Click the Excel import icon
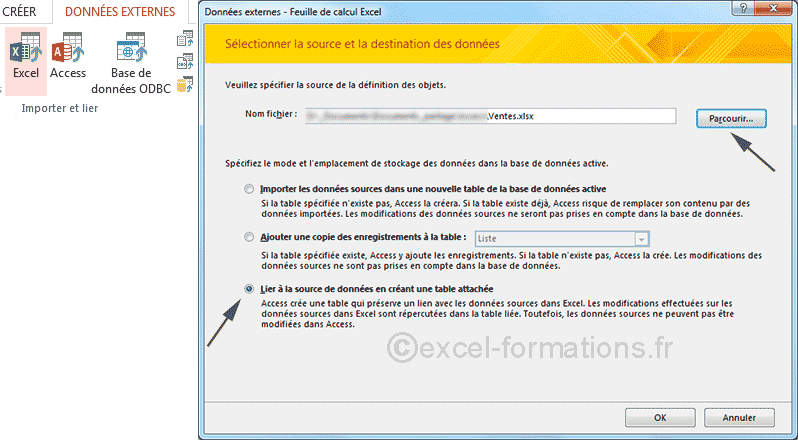 pos(25,56)
